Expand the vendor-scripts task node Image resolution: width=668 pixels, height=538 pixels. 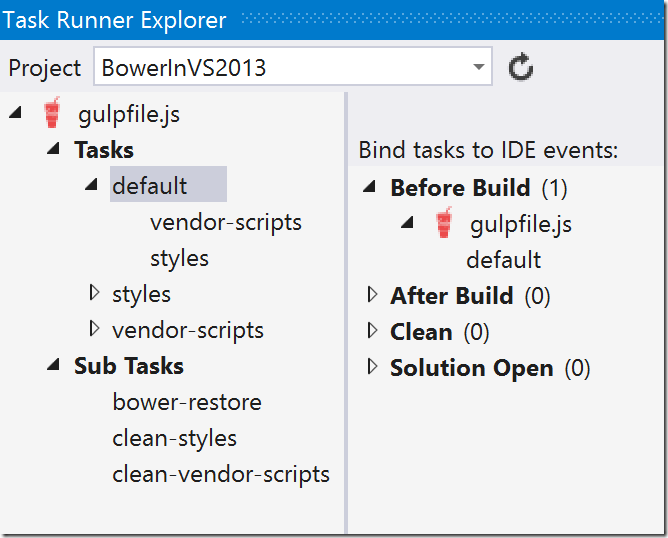pyautogui.click(x=94, y=330)
